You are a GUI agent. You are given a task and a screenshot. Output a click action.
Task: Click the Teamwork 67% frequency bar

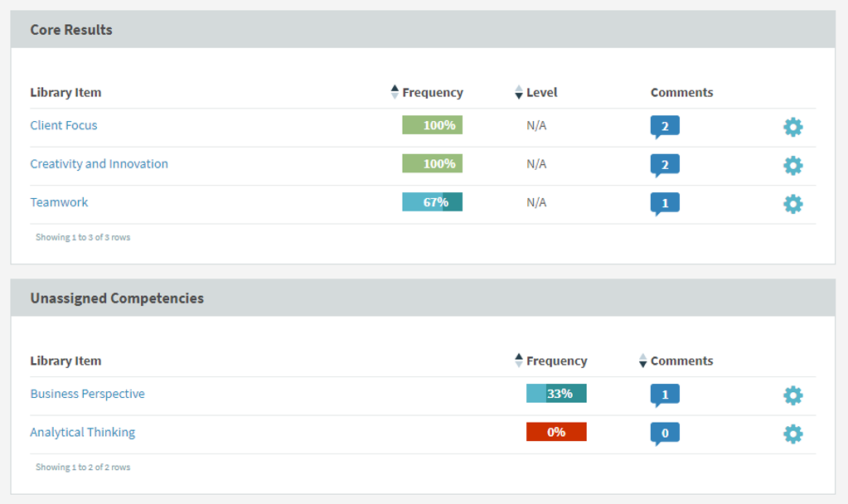tap(432, 201)
